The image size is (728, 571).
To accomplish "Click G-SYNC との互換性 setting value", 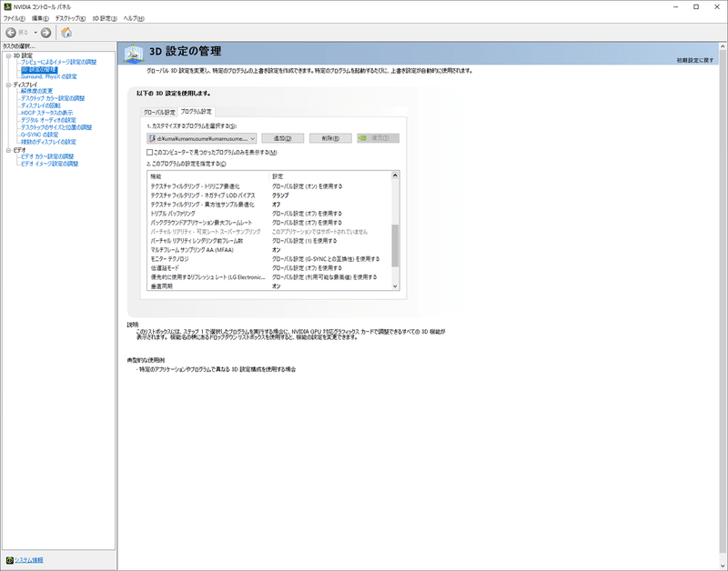I will (326, 259).
